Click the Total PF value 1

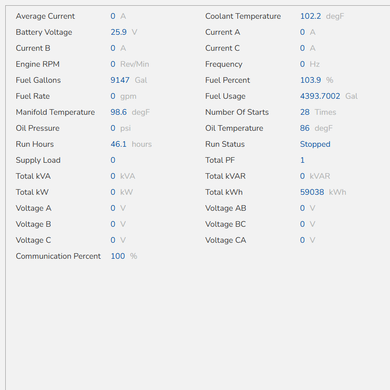tap(302, 160)
